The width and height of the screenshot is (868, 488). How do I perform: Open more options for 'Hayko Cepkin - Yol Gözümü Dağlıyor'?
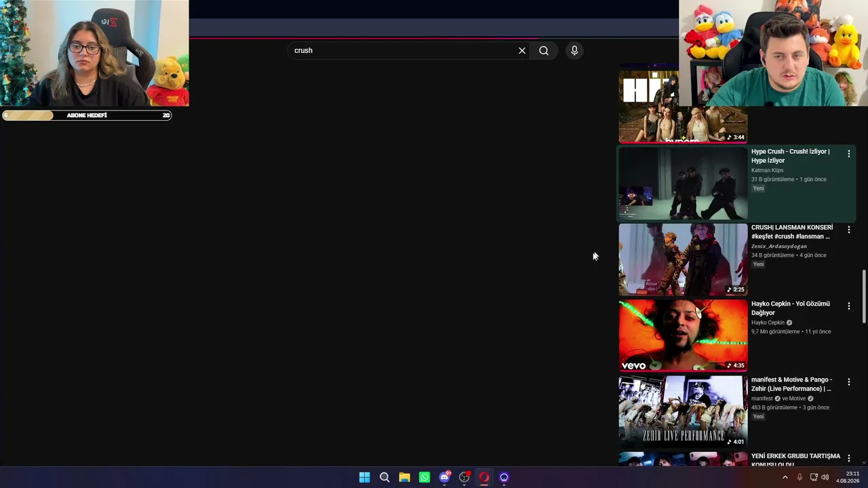pyautogui.click(x=848, y=306)
